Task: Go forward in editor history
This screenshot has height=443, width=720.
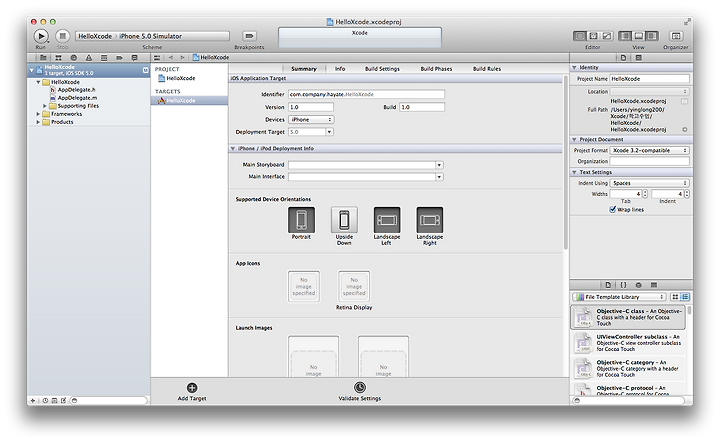Action: coord(182,57)
